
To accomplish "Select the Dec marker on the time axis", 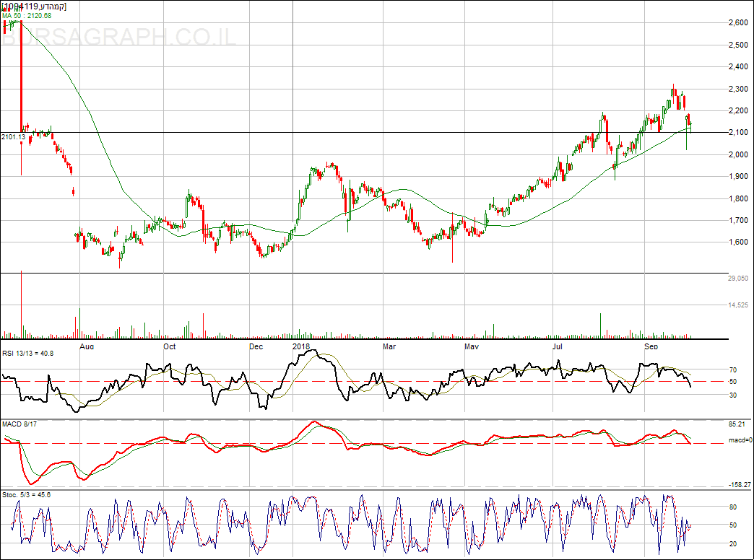I will (256, 346).
